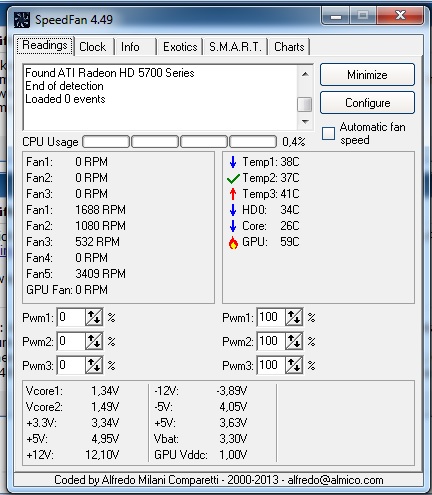Click the right Pwm2 spinner arrows (100%)
The image size is (432, 495).
[x=294, y=341]
